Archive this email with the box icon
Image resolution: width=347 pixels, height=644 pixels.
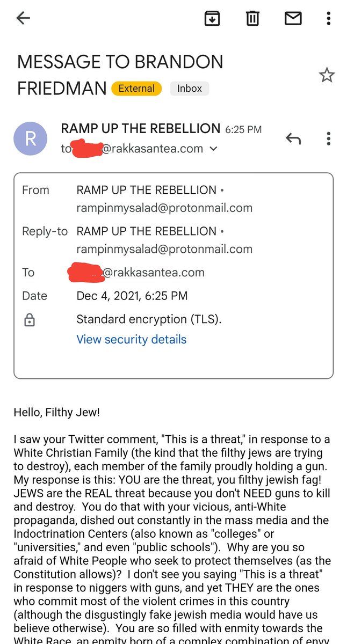pos(213,18)
